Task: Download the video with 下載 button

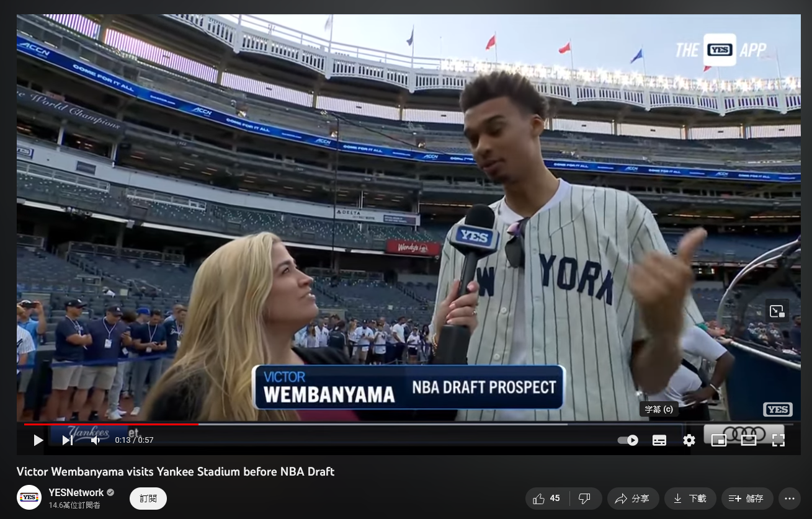Action: coord(690,499)
